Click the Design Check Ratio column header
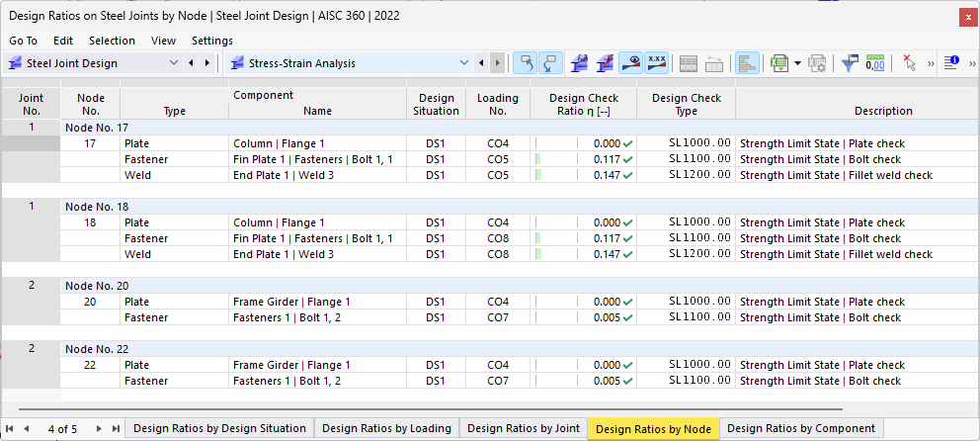This screenshot has height=441, width=980. [x=584, y=104]
